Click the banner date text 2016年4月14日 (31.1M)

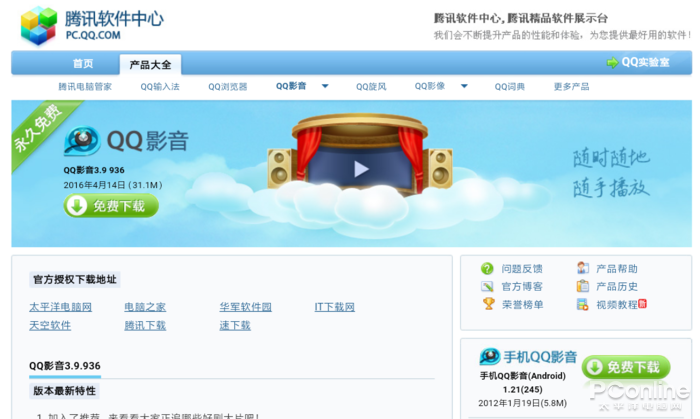pos(113,185)
